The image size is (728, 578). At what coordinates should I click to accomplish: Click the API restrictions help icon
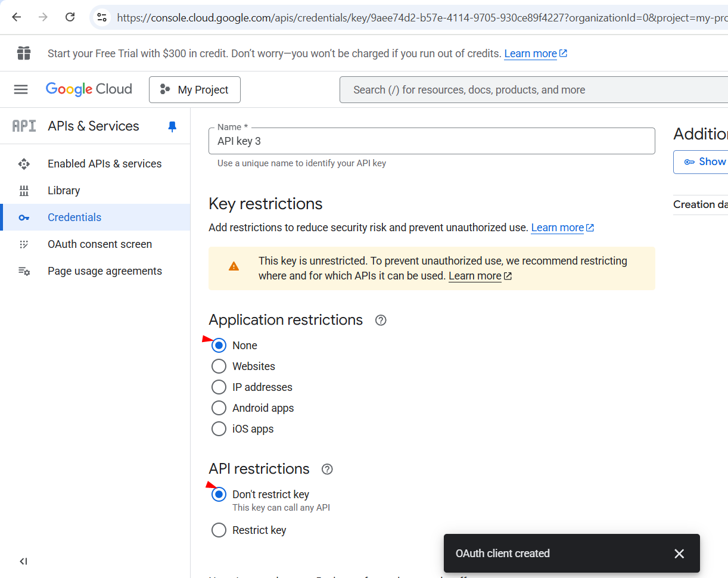pyautogui.click(x=327, y=470)
